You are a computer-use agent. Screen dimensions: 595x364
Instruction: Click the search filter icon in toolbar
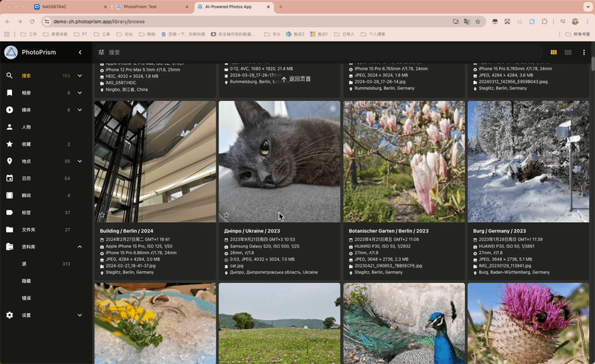coord(101,53)
